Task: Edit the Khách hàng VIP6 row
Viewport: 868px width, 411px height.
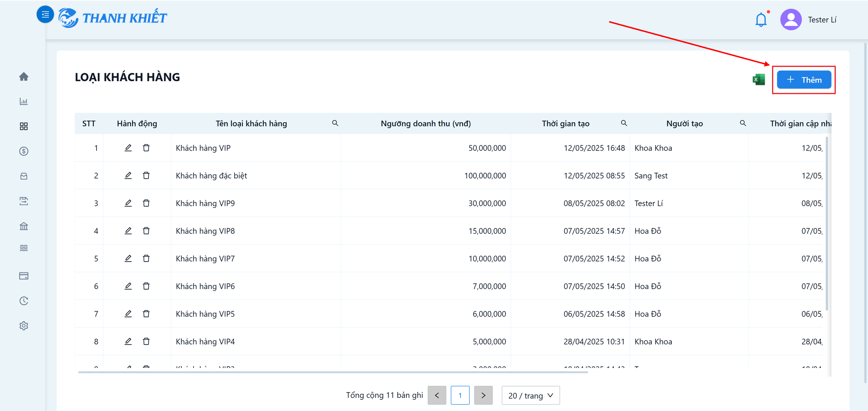Action: pos(128,286)
